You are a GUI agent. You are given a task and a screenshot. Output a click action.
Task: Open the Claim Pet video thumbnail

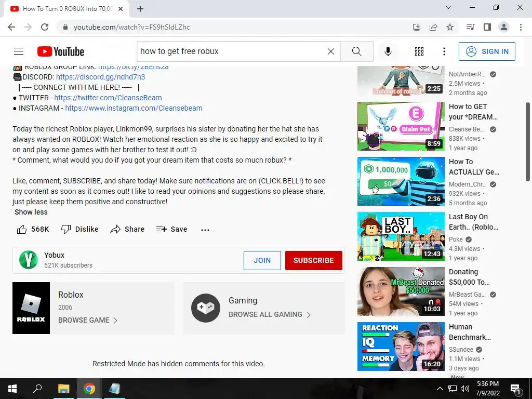(401, 126)
